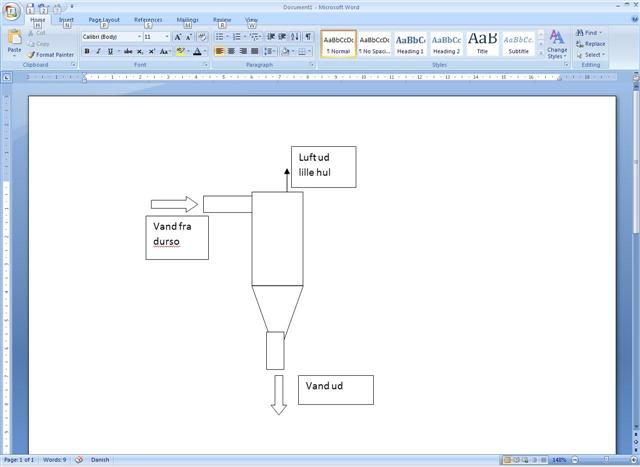Open the Office button menu
The width and height of the screenshot is (640, 467).
click(11, 11)
